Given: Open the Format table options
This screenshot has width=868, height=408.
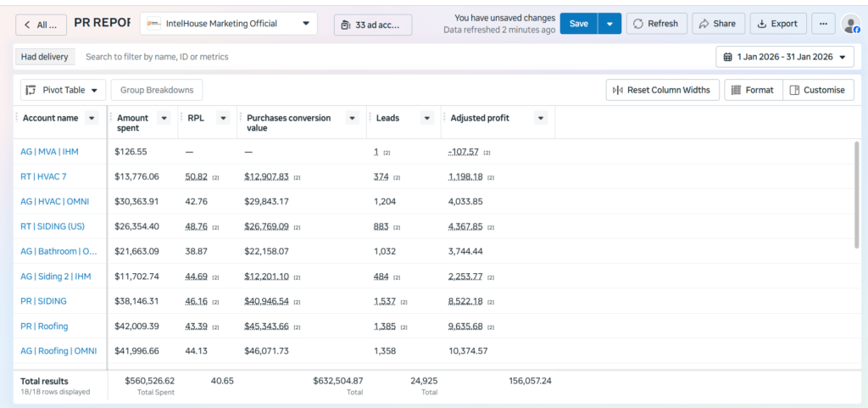Looking at the screenshot, I should (754, 90).
